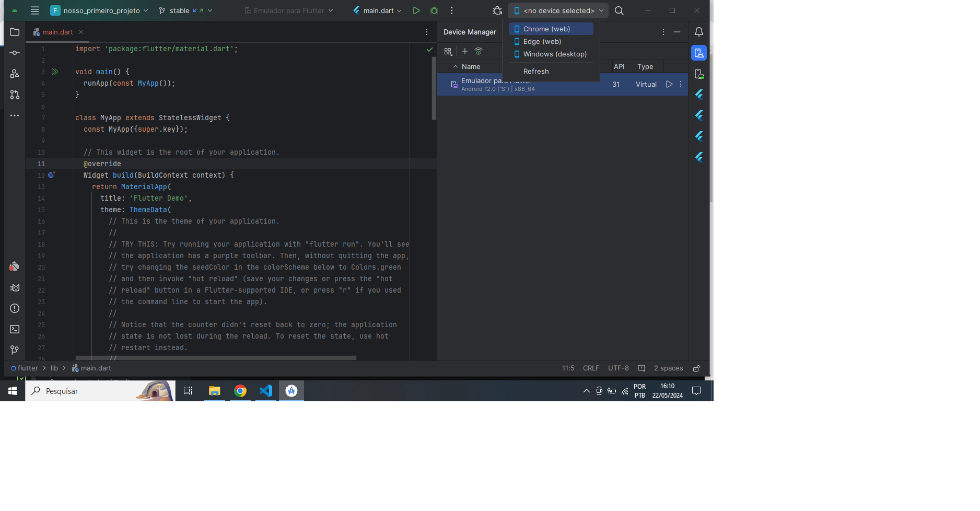This screenshot has width=980, height=511.
Task: Open the Pull Requests tool window
Action: pyautogui.click(x=15, y=95)
